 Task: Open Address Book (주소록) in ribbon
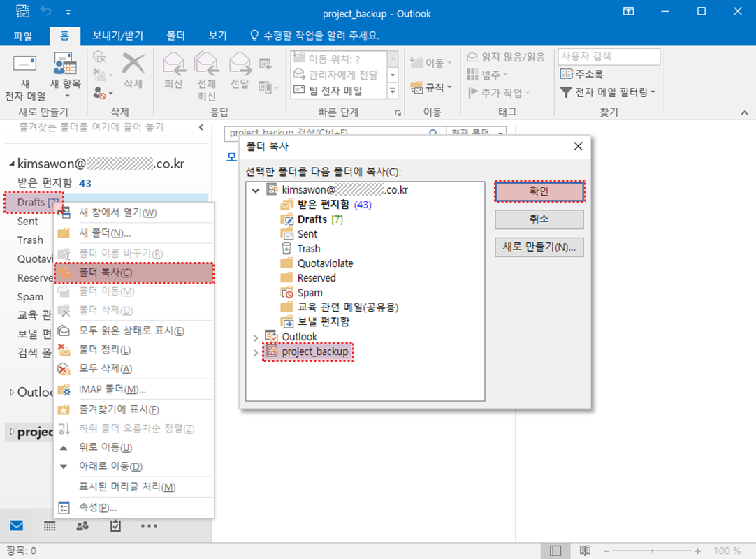(x=582, y=74)
